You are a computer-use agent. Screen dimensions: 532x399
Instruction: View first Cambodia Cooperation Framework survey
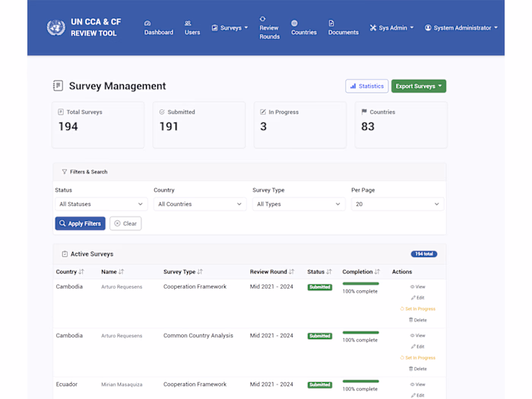tap(417, 287)
